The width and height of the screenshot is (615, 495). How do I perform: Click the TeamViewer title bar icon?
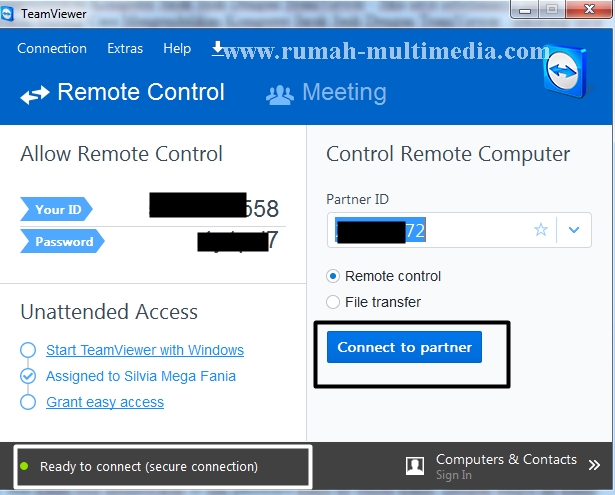point(7,14)
